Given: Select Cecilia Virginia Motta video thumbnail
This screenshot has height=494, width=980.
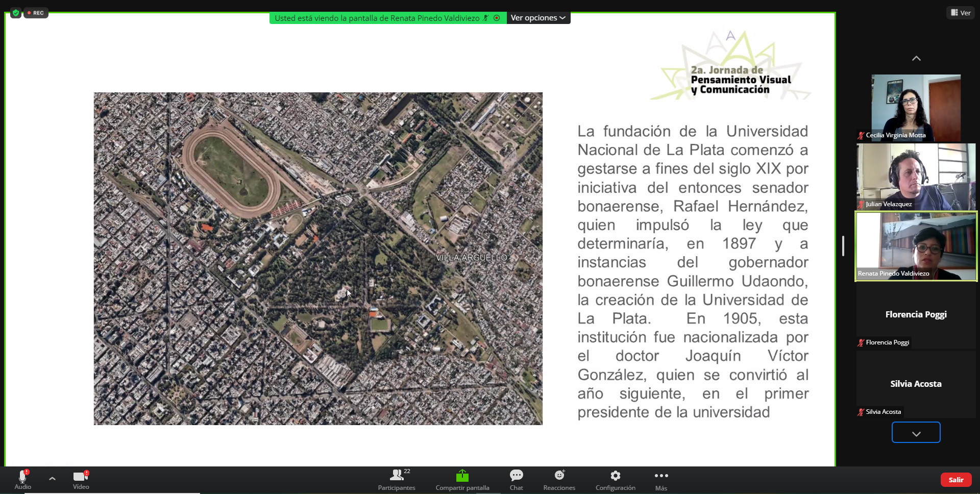Looking at the screenshot, I should [x=916, y=108].
